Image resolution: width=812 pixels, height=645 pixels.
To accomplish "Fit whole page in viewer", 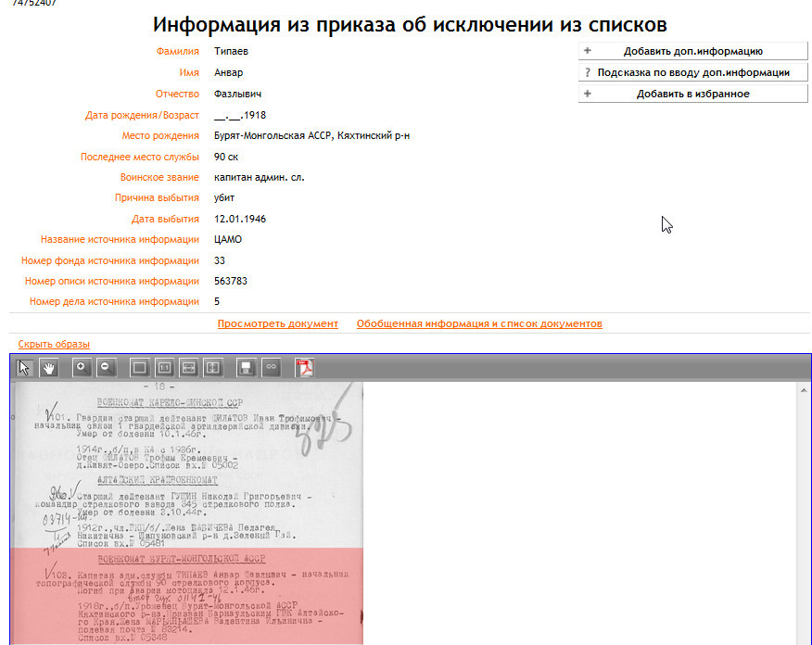I will tap(140, 368).
